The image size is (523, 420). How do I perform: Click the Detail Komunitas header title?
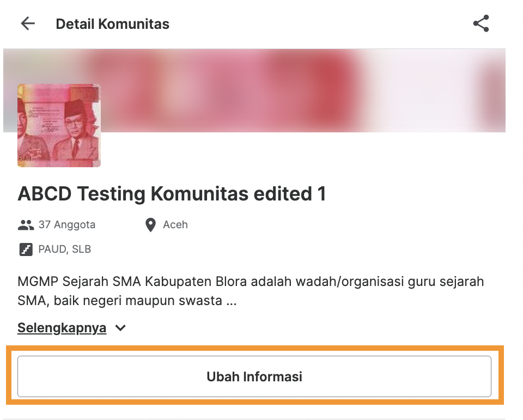tap(112, 24)
